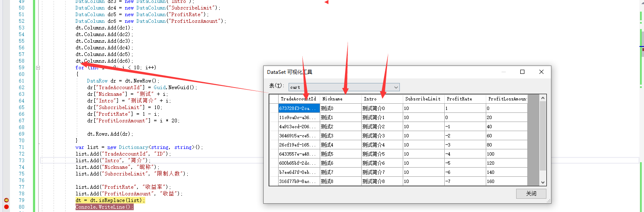Select the cell 11c9ca0c-a36...

(299, 117)
